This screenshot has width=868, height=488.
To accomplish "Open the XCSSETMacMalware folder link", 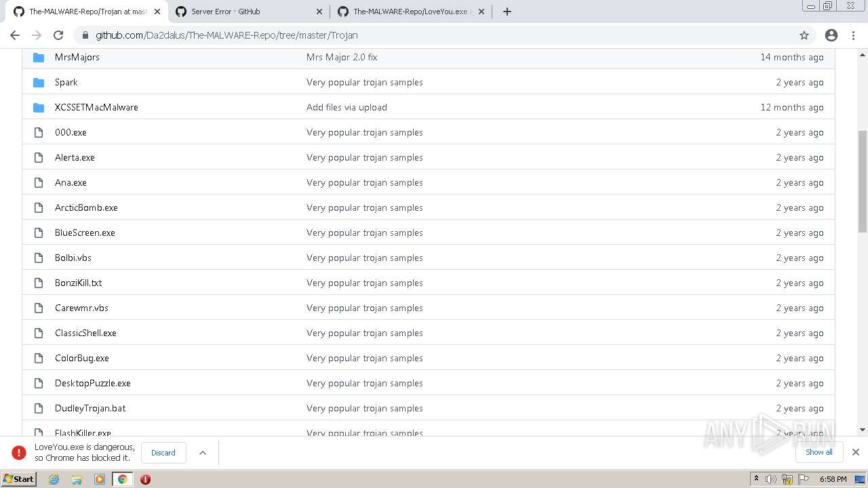I will (96, 107).
